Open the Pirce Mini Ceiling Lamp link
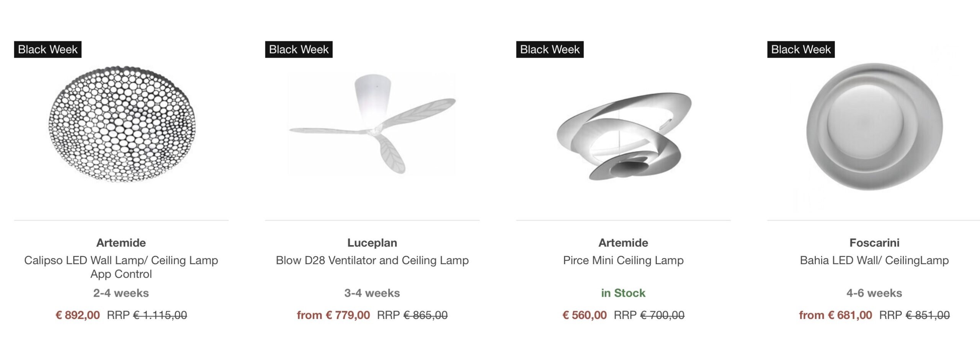This screenshot has width=980, height=338. point(623,260)
